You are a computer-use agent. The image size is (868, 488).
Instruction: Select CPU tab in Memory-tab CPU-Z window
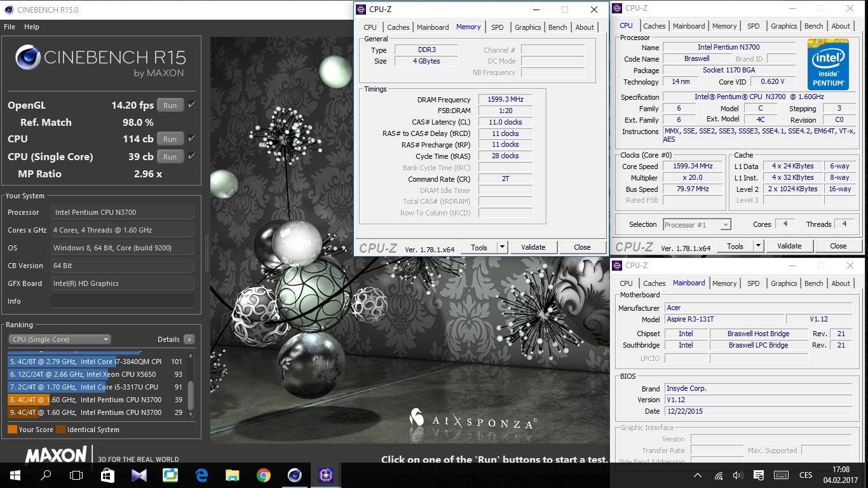pyautogui.click(x=370, y=27)
